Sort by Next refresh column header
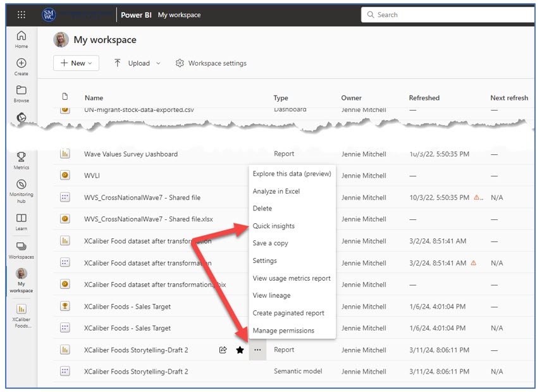542x392 pixels. [x=509, y=98]
